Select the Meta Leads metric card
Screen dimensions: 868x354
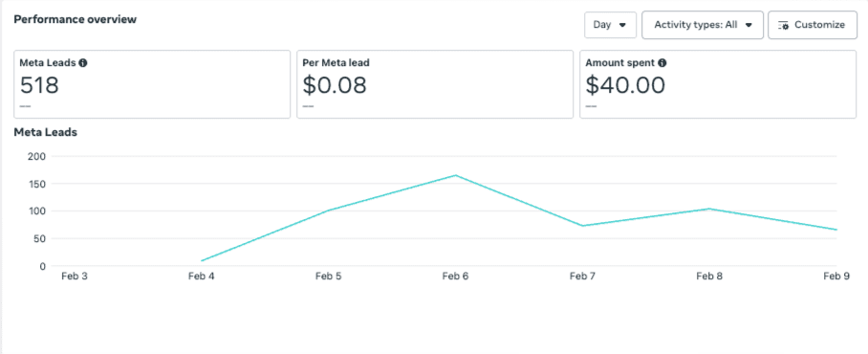click(152, 84)
